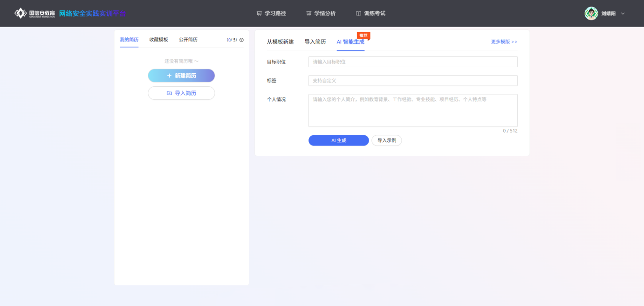Open the 更多模板 >> link
644x306 pixels.
pos(504,42)
